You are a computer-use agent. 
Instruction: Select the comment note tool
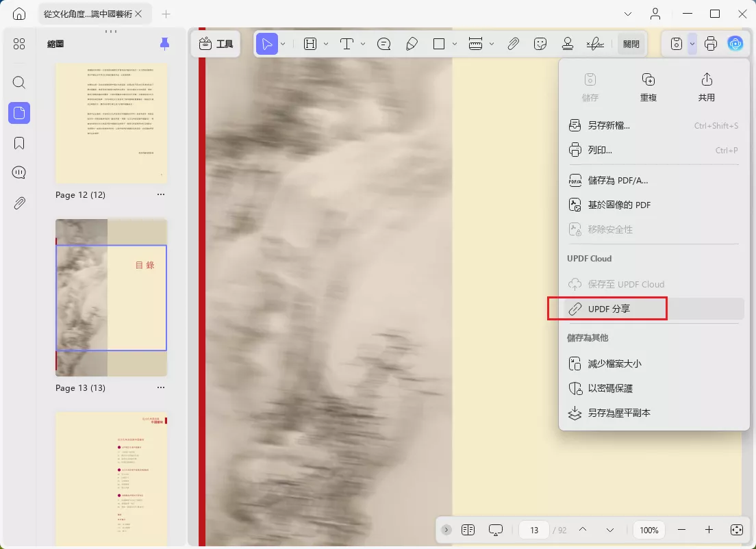click(x=383, y=44)
